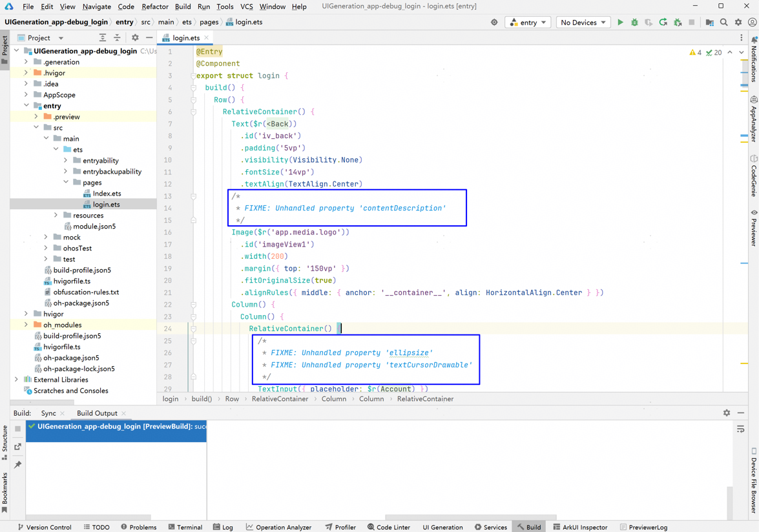Image resolution: width=759 pixels, height=532 pixels.
Task: Toggle the Structure tool window sidebar button
Action: [5, 442]
